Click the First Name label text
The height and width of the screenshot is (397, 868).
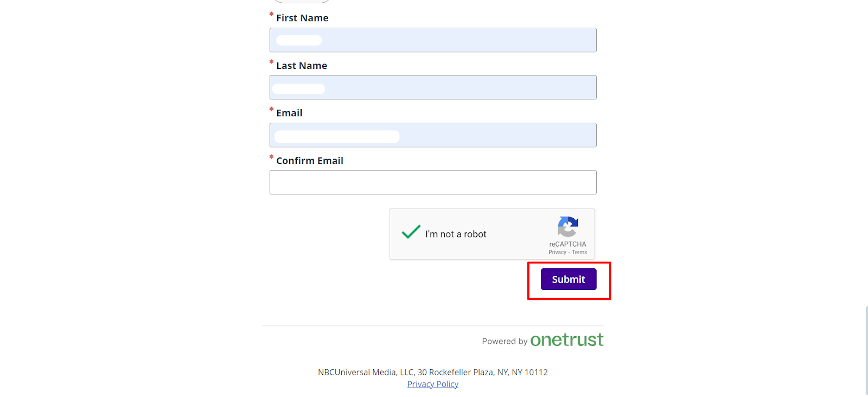point(302,18)
